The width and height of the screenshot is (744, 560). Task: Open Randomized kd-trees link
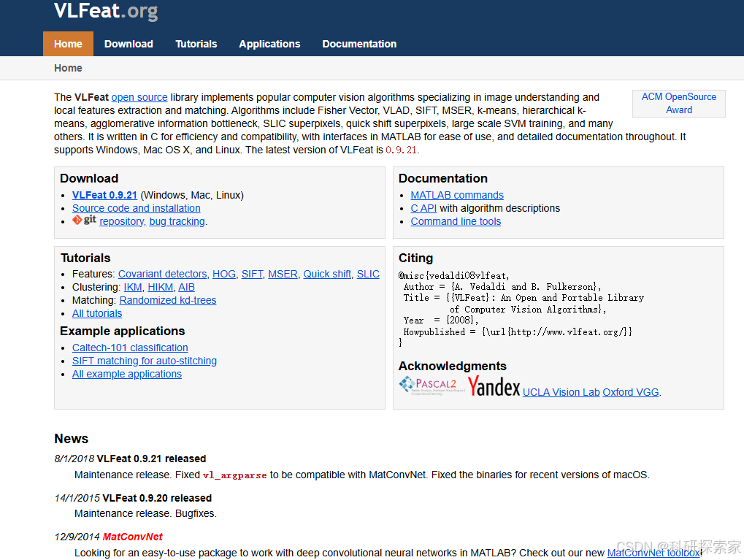(168, 300)
